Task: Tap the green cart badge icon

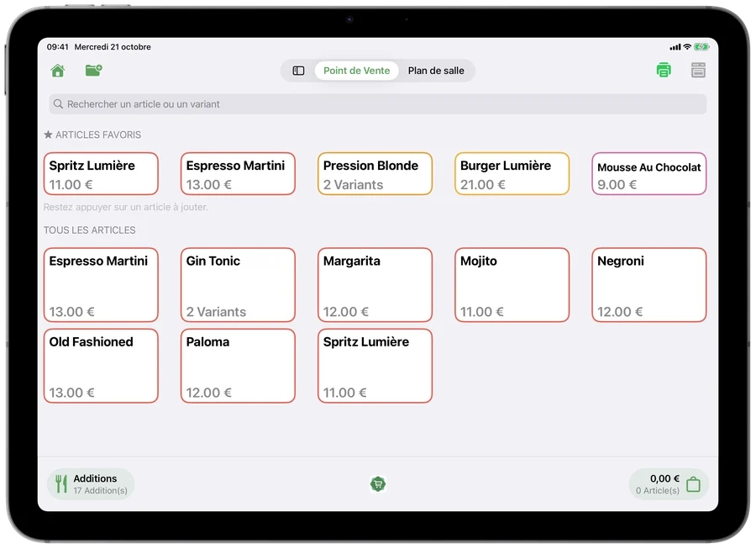Action: point(378,484)
